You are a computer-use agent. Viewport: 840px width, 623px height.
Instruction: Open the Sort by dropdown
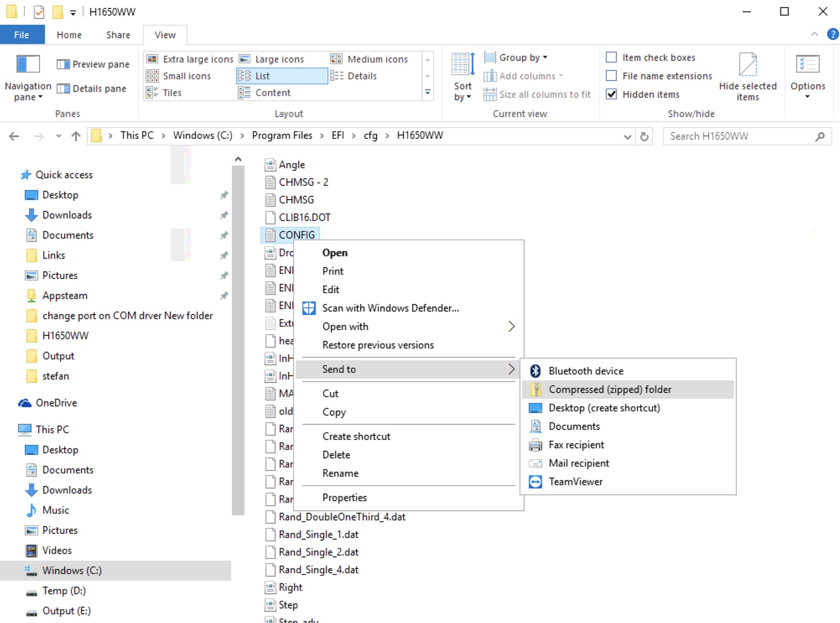pyautogui.click(x=463, y=77)
